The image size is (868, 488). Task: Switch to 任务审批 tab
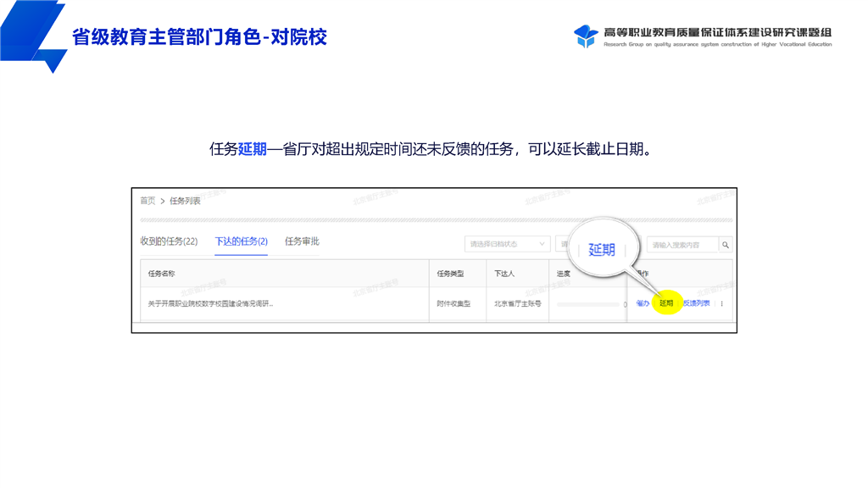coord(303,241)
